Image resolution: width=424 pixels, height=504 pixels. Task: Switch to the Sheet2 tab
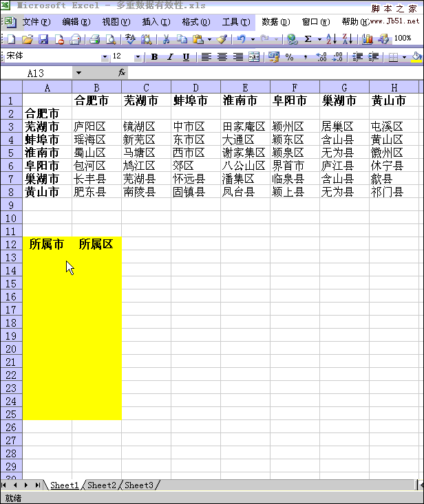coord(102,485)
